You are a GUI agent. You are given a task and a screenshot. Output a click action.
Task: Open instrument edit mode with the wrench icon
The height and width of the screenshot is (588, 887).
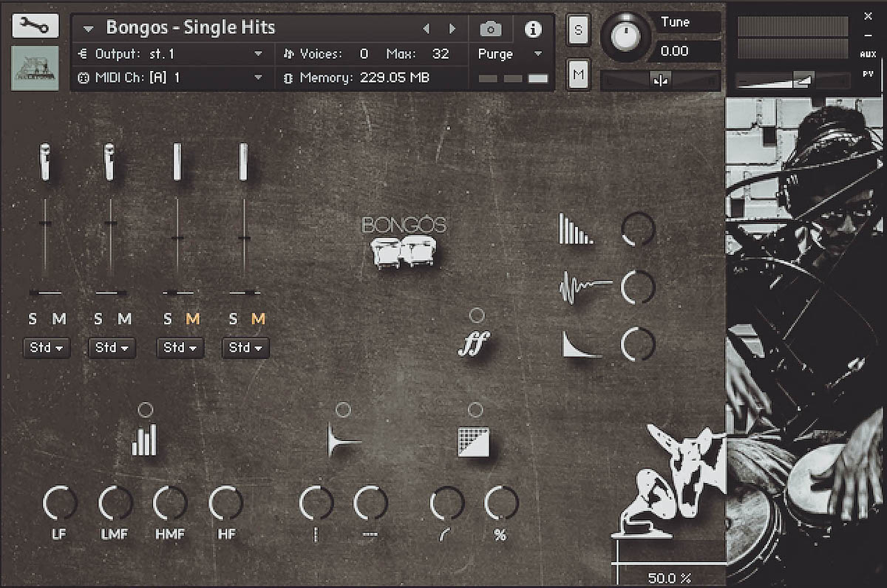click(x=35, y=27)
